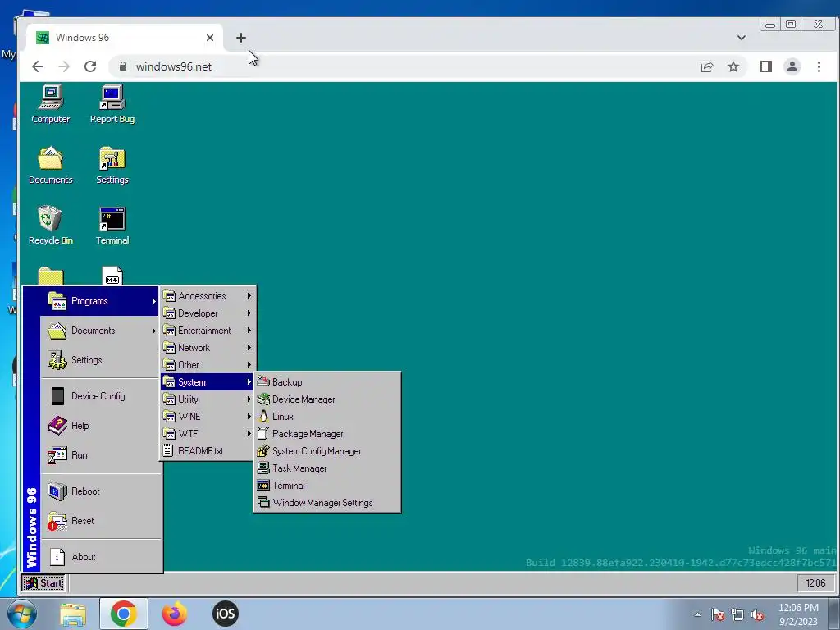This screenshot has width=840, height=630.
Task: Launch the Terminal desktop shortcut
Action: pyautogui.click(x=112, y=226)
